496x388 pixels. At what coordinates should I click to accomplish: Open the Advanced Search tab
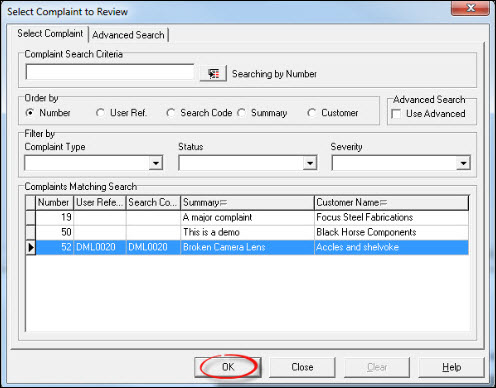tap(128, 35)
